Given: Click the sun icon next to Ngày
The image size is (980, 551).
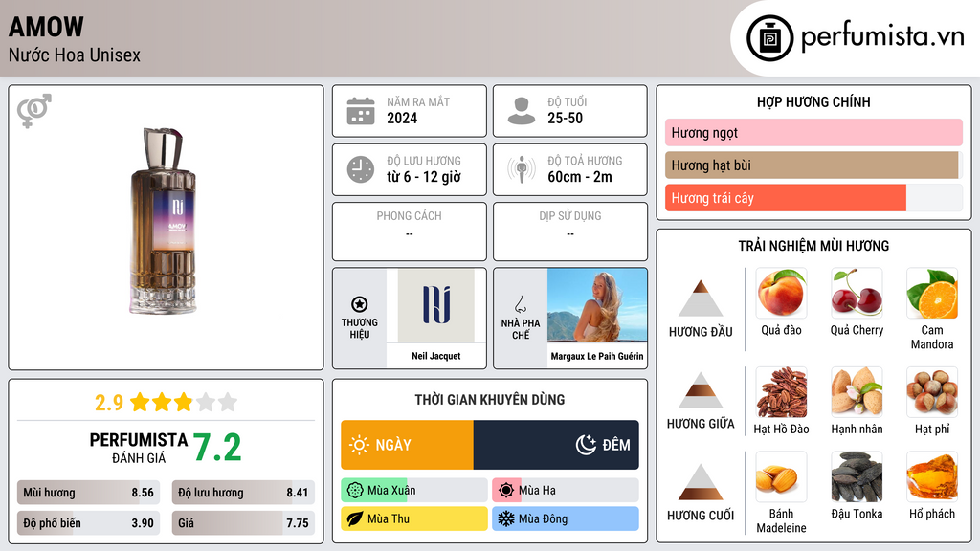Looking at the screenshot, I should [x=359, y=445].
